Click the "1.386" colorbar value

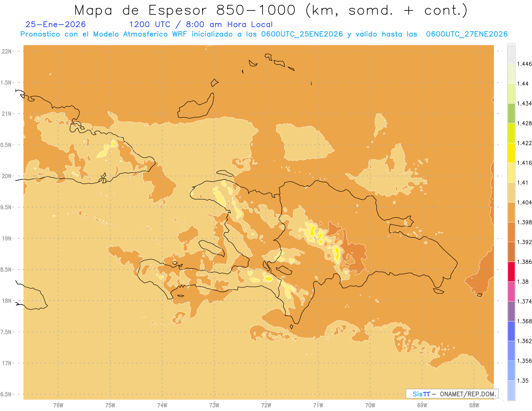tap(524, 262)
